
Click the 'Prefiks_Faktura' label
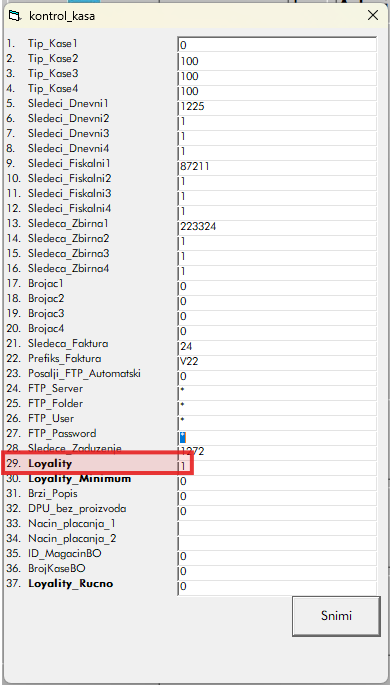[65, 359]
